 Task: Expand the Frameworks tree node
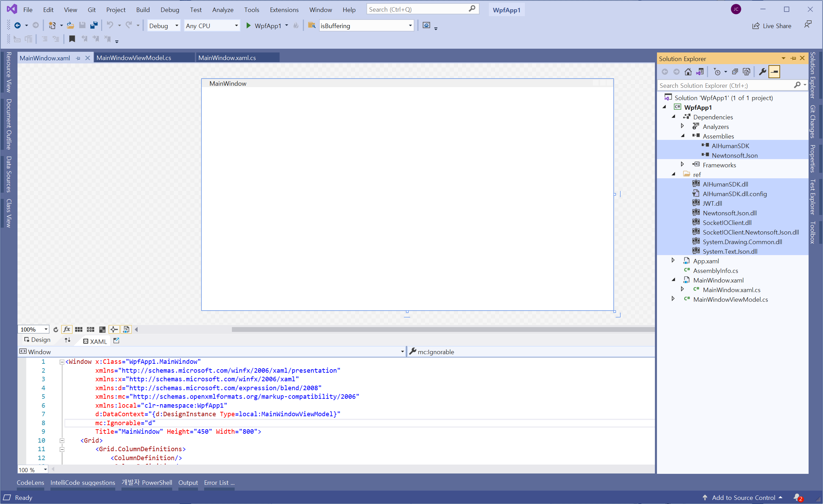click(682, 165)
